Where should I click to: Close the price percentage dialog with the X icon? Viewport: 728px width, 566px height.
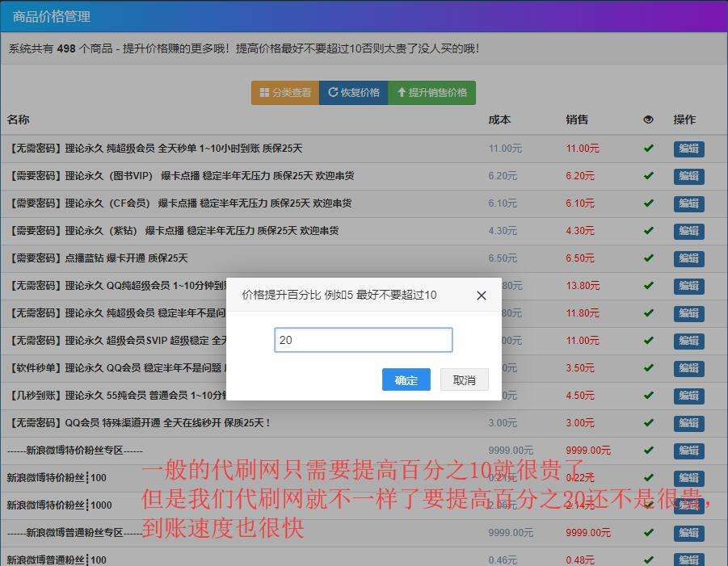(482, 296)
